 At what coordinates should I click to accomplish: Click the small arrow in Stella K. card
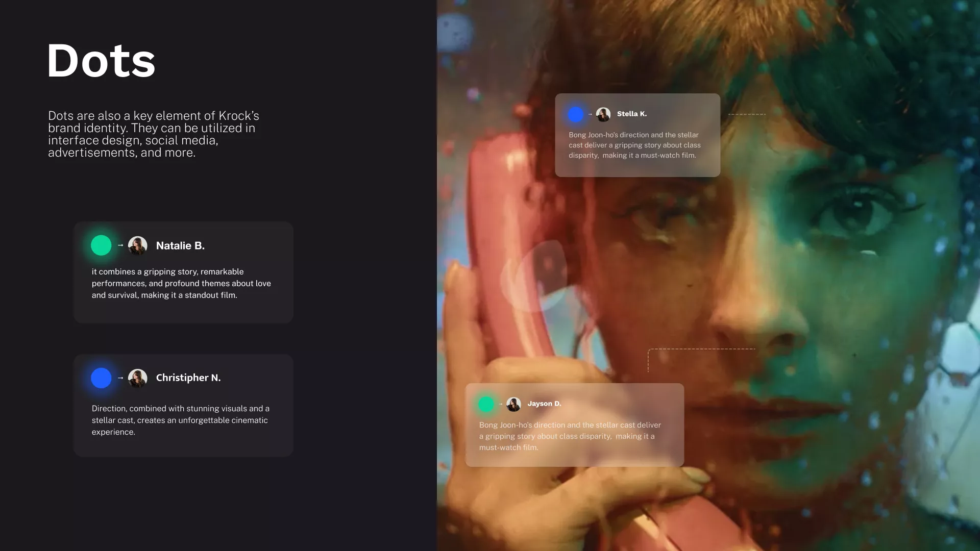pyautogui.click(x=590, y=114)
